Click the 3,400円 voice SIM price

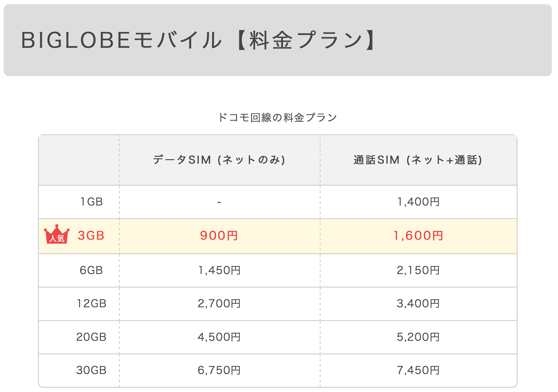pyautogui.click(x=418, y=303)
